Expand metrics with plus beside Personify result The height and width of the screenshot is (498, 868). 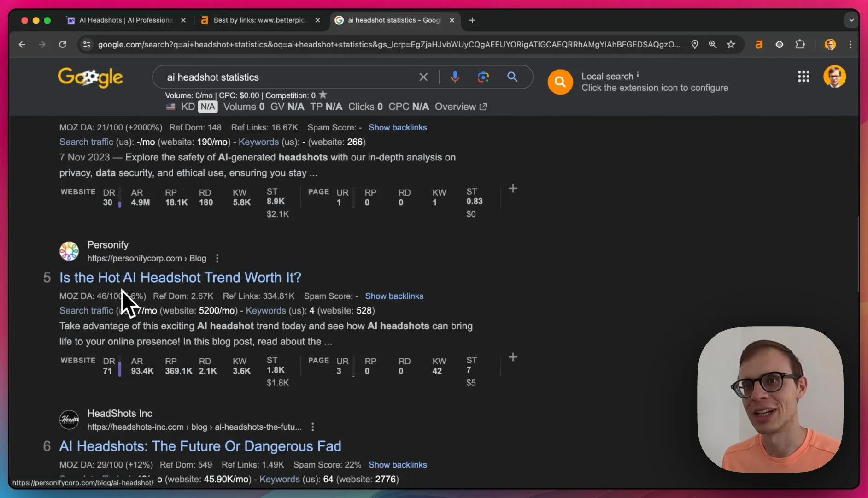click(513, 357)
